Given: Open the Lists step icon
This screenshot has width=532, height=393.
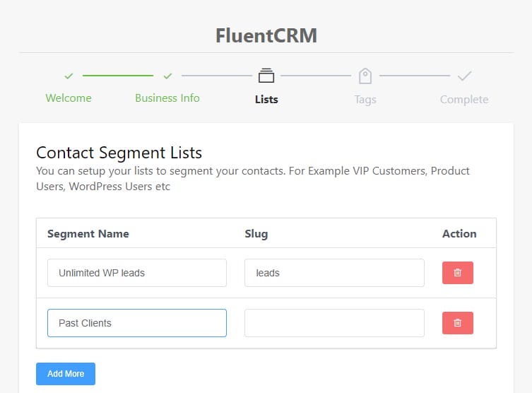Looking at the screenshot, I should tap(266, 76).
